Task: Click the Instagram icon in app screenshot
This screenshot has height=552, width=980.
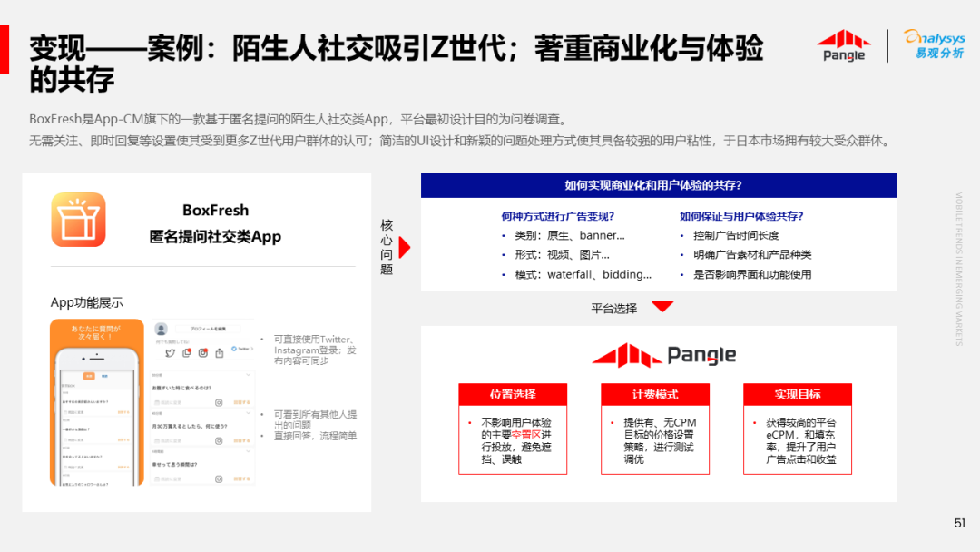Action: pos(203,353)
